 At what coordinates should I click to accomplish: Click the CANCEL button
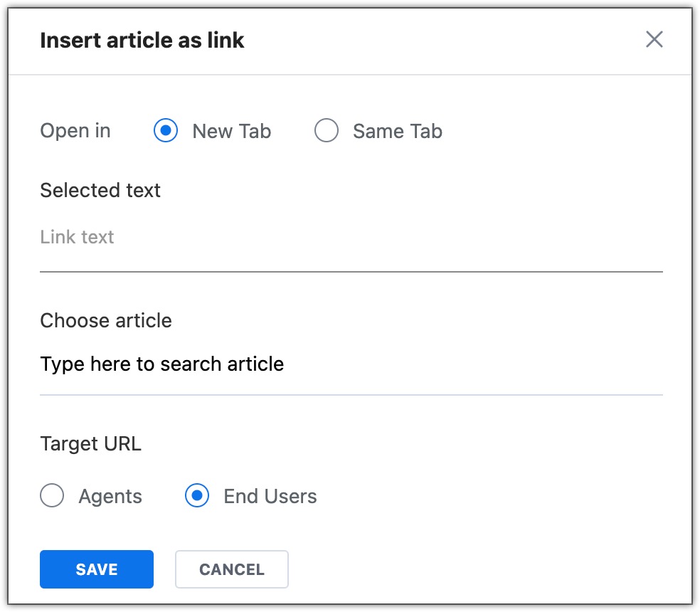pyautogui.click(x=232, y=569)
